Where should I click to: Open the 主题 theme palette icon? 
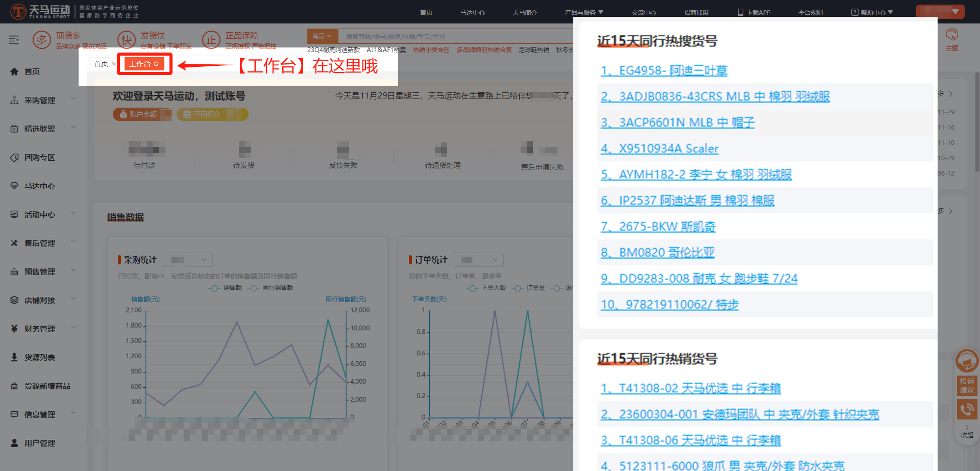tap(952, 35)
